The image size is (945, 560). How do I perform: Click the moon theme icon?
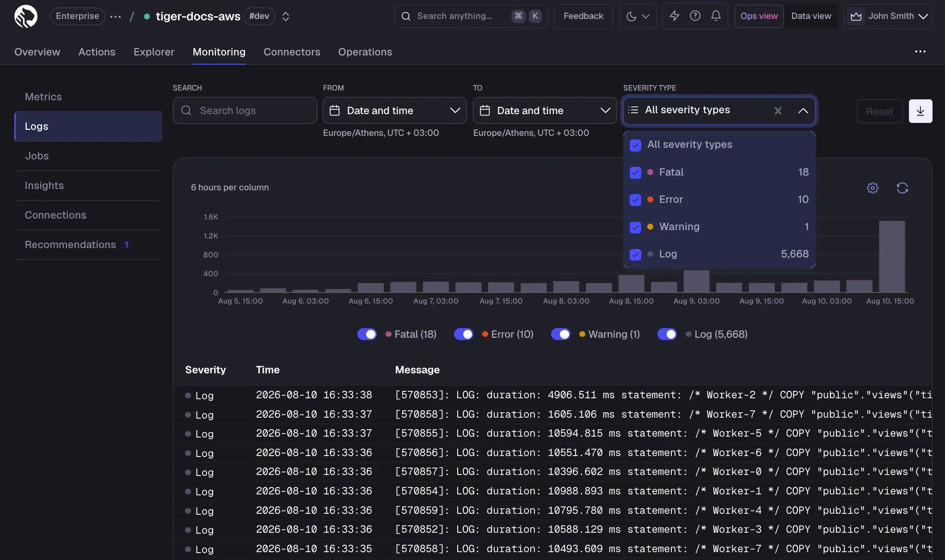point(631,16)
